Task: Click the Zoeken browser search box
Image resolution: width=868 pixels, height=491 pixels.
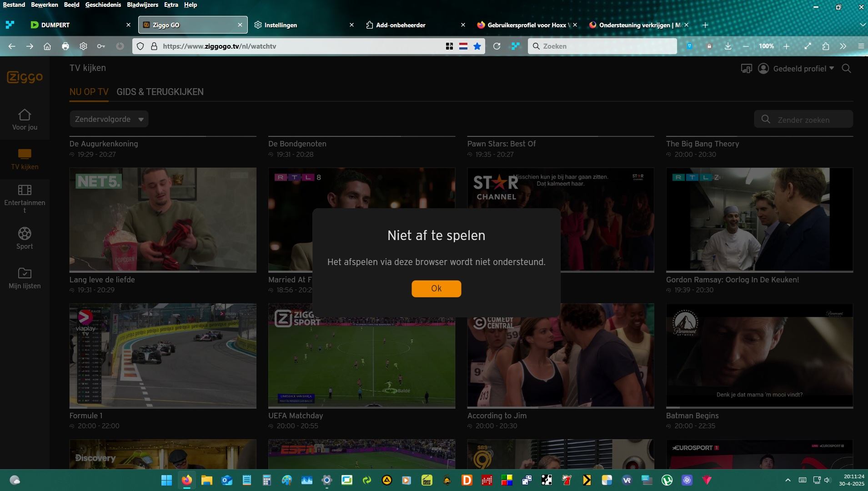Action: (602, 46)
